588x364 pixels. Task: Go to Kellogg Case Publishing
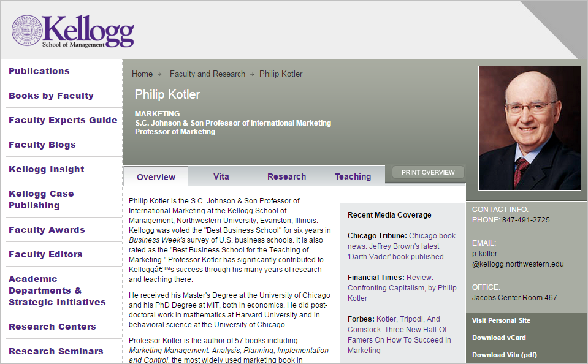point(41,199)
